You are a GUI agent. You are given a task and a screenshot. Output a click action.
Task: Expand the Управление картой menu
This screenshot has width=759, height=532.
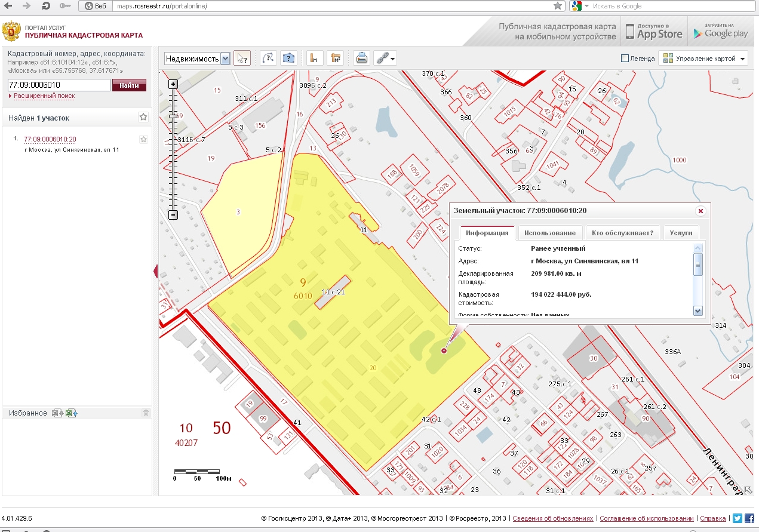click(703, 59)
